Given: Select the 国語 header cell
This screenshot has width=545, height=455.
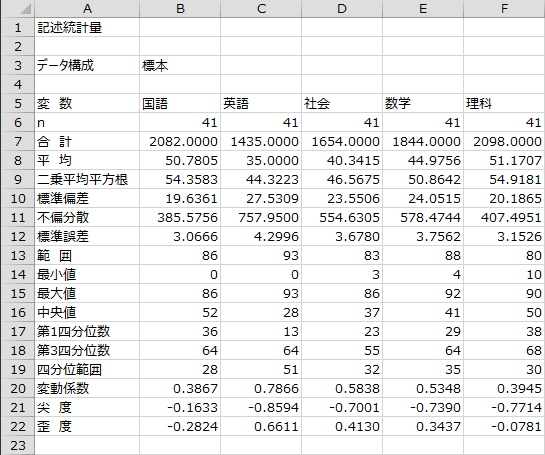Looking at the screenshot, I should [x=180, y=103].
